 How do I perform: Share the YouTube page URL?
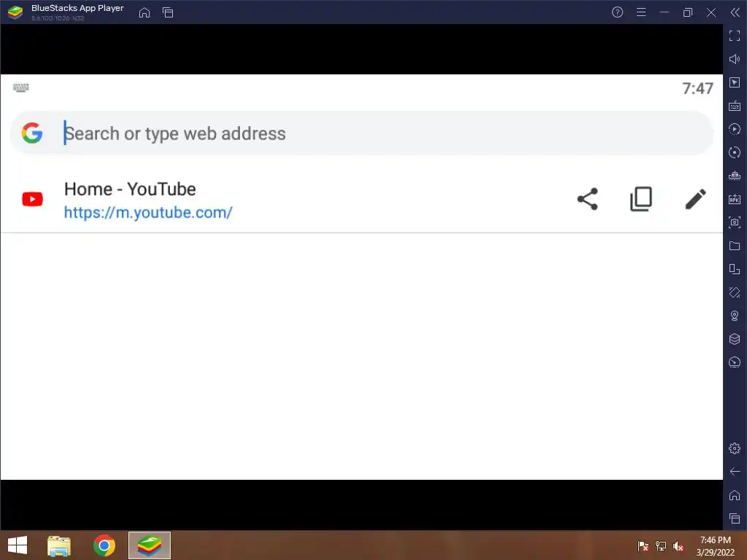pyautogui.click(x=587, y=199)
